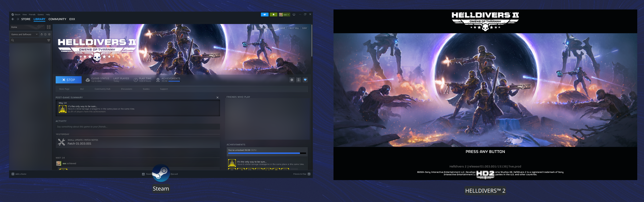Screen dimensions: 644x202
Task: Expand the exx account dropdown
Action: click(x=286, y=15)
